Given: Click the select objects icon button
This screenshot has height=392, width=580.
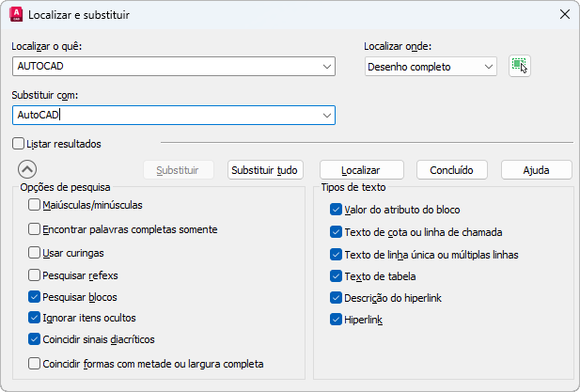Looking at the screenshot, I should pos(520,66).
